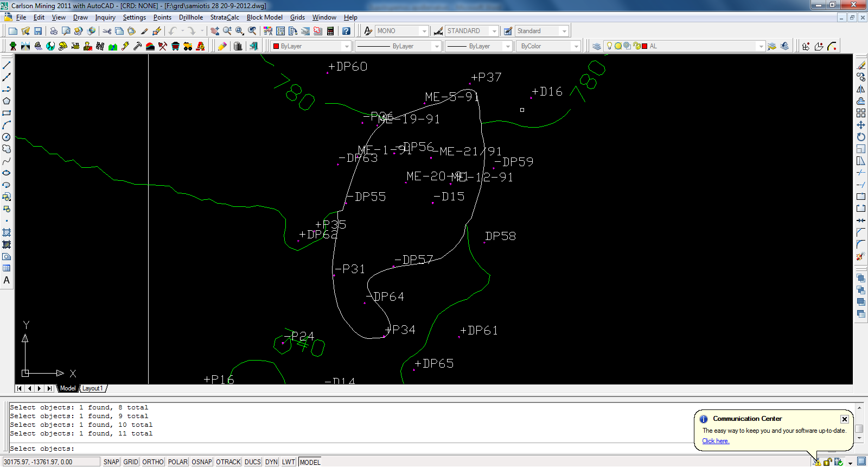Click the red layer color swatch beside AL
Screen dimensions: 868x467
point(644,46)
